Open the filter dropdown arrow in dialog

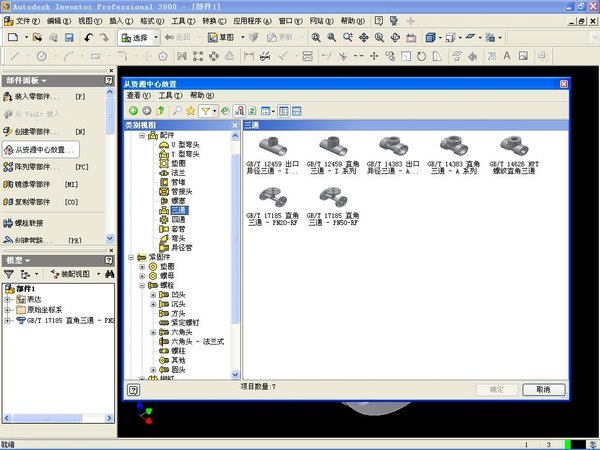tap(215, 111)
